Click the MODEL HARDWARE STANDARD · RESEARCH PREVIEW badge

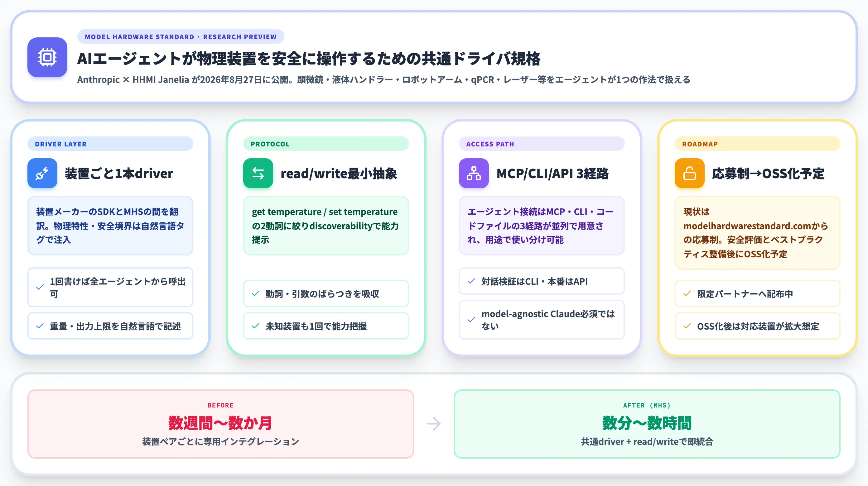click(181, 37)
